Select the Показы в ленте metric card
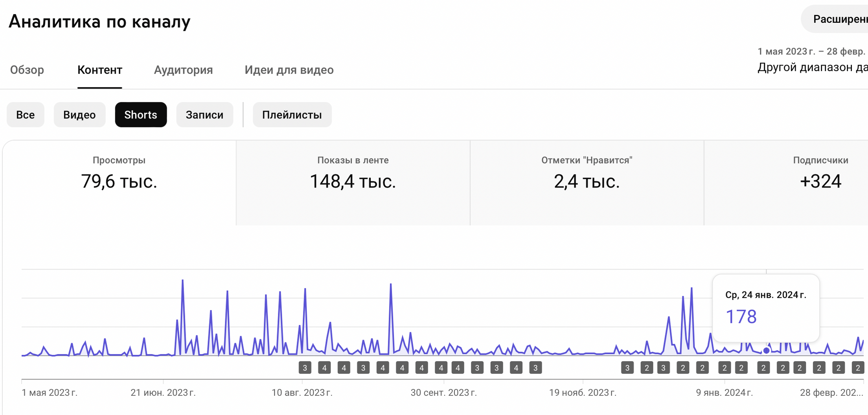Screen dimensions: 868x415 (353, 183)
